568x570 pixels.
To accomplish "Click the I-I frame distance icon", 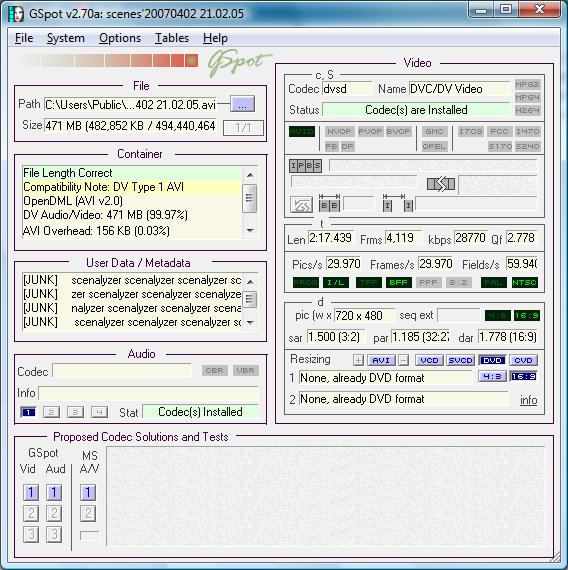I will (x=398, y=204).
